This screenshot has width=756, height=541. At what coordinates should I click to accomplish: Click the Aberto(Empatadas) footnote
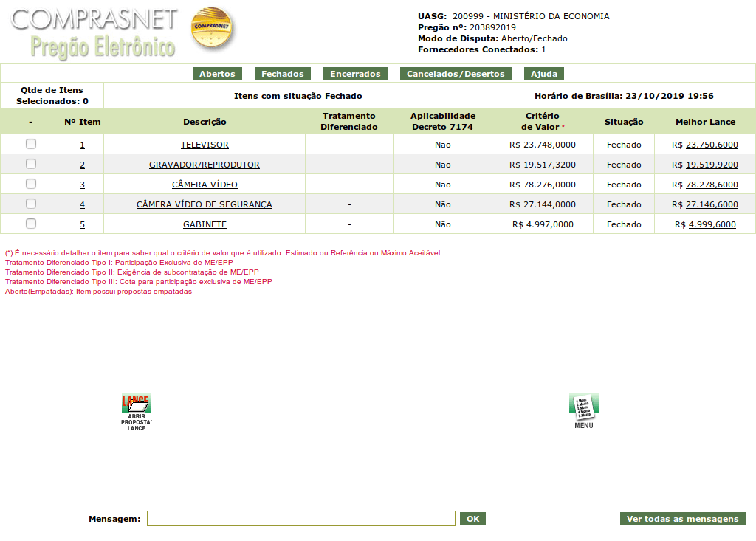click(98, 292)
